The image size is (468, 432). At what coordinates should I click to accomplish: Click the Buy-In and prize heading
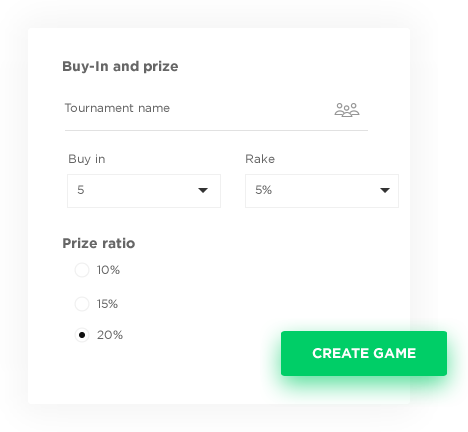[x=120, y=66]
